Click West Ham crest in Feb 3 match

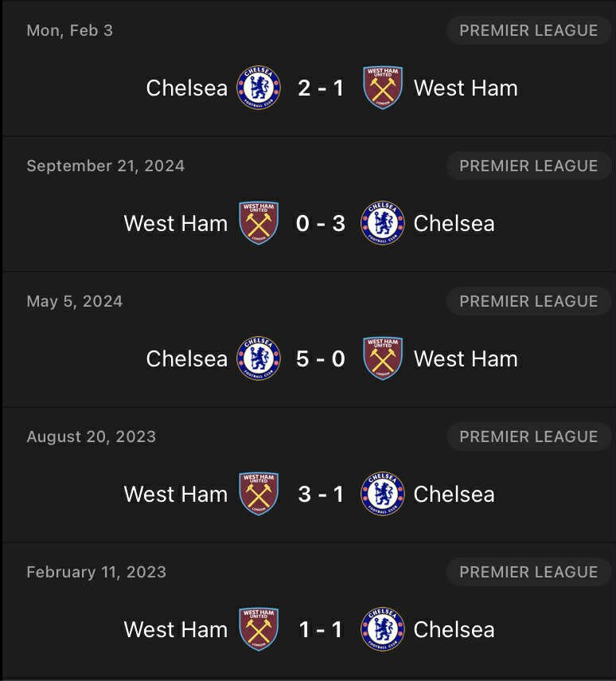point(383,88)
